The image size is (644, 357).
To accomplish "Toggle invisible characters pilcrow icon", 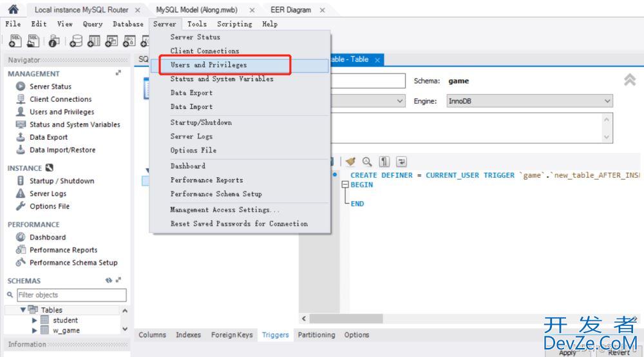I will [x=384, y=162].
